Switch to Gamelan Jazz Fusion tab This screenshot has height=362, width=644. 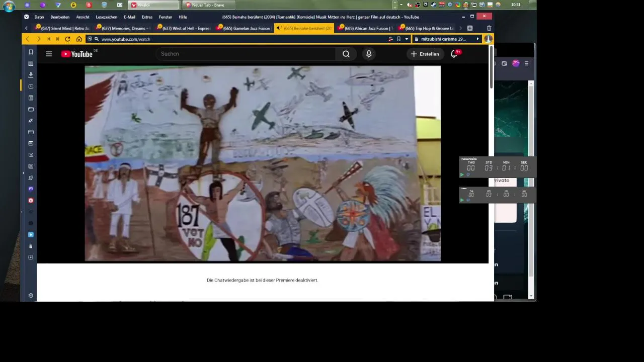pos(244,28)
